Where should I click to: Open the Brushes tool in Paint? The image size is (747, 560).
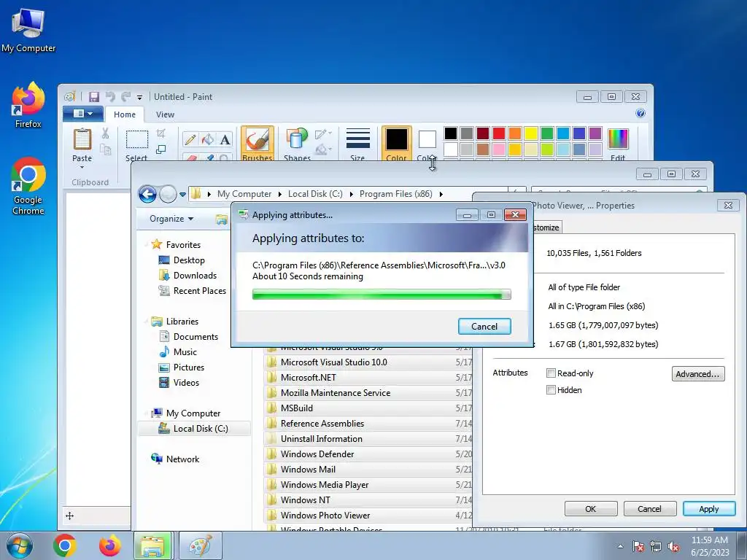point(258,144)
